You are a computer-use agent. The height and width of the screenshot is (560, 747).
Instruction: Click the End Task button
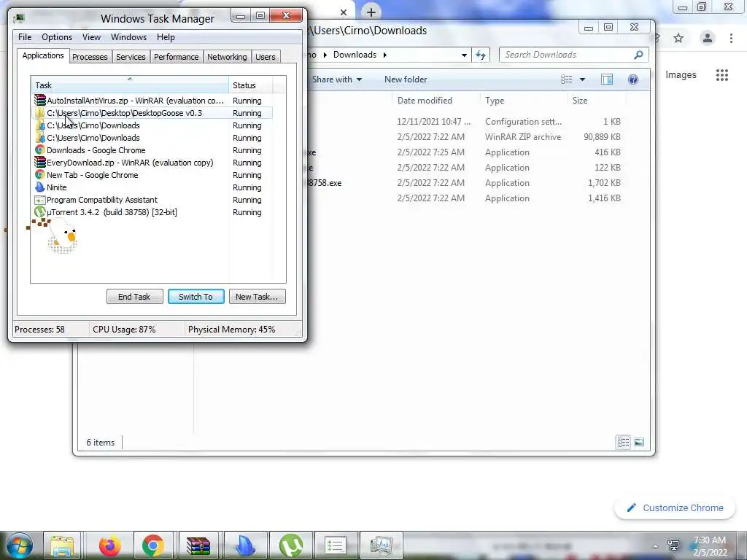point(134,297)
